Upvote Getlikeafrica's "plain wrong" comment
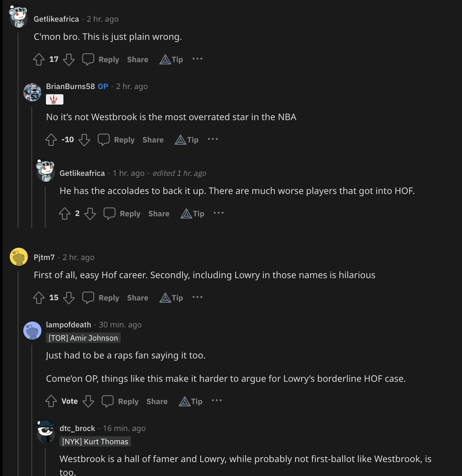Viewport: 462px width, 476px height. point(39,59)
